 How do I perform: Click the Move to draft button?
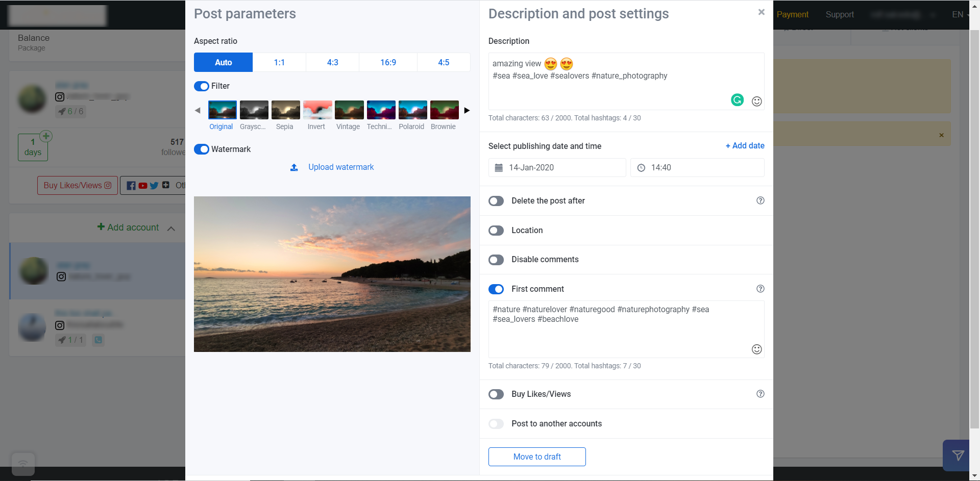point(537,457)
